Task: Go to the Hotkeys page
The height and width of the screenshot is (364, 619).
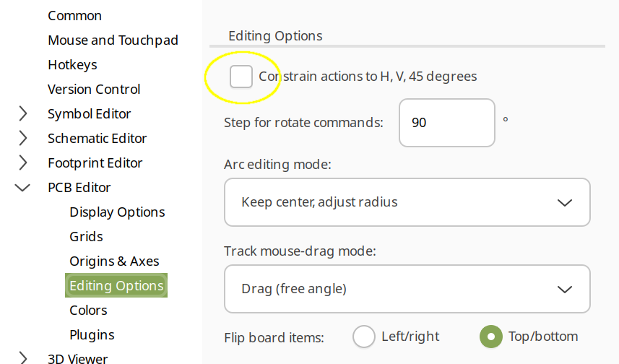Action: (72, 64)
